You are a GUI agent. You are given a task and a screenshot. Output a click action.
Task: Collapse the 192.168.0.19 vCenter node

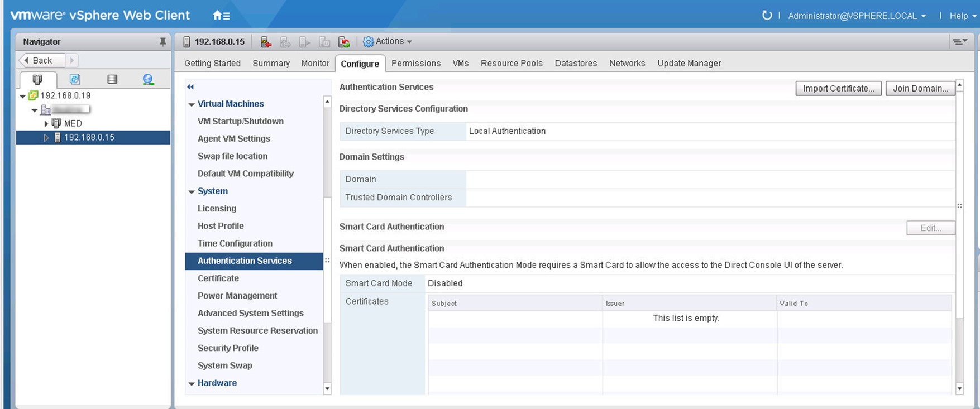22,96
